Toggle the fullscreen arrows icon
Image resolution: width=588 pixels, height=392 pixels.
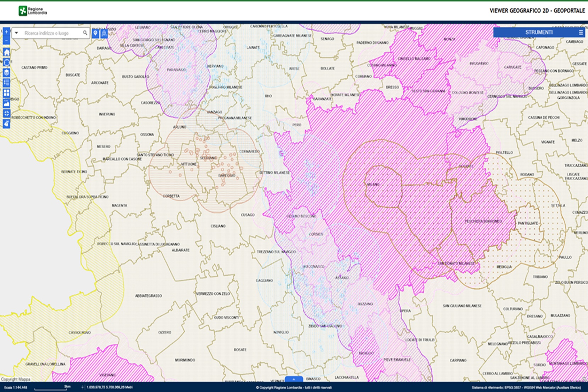(x=6, y=113)
